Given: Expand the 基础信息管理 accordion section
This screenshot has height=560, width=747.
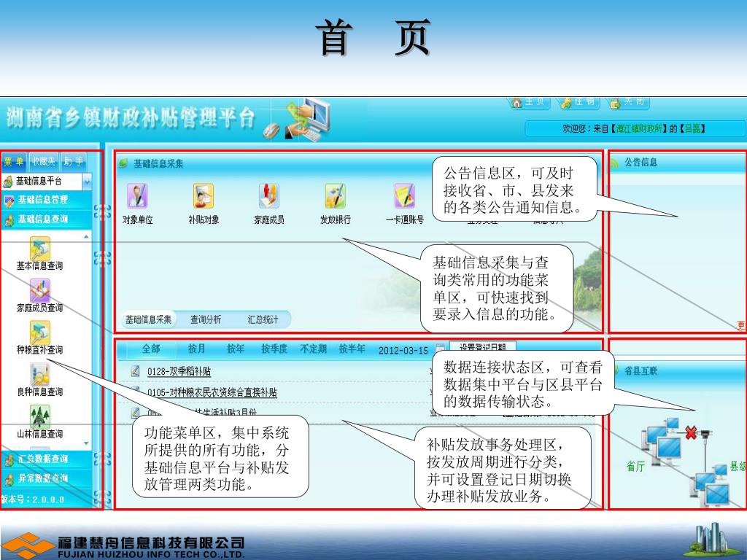Looking at the screenshot, I should pyautogui.click(x=47, y=200).
